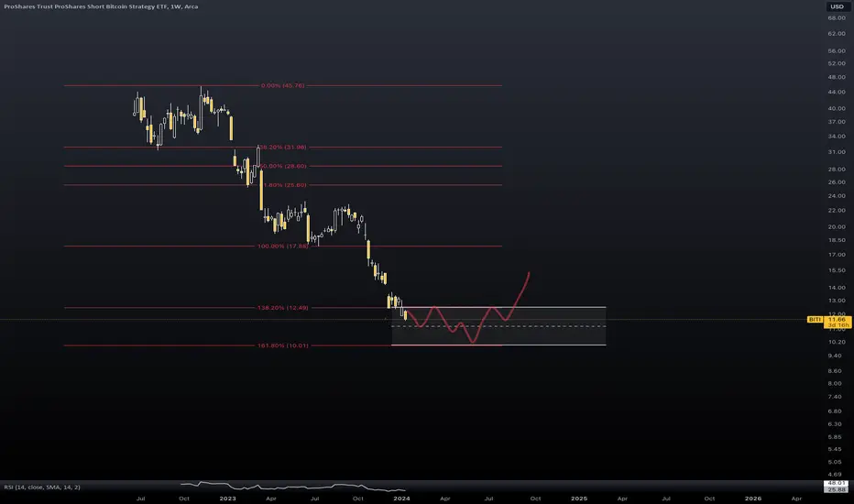Click the 34.00 price axis label

click(x=837, y=137)
